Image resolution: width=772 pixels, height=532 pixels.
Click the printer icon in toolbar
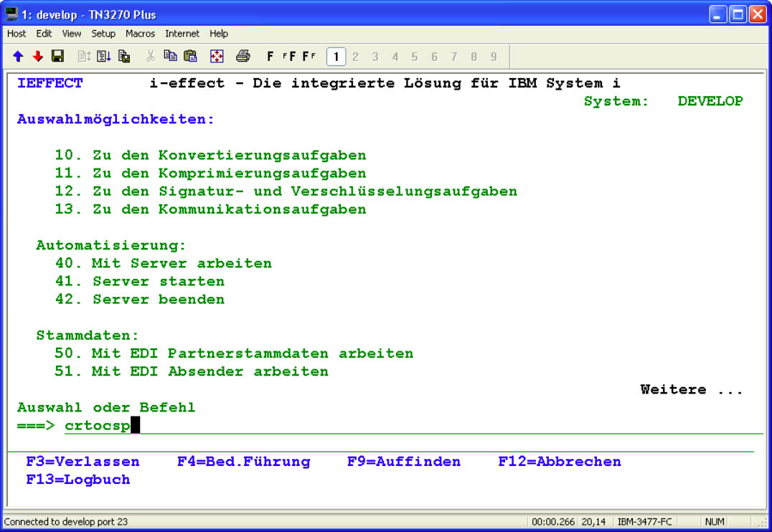243,57
